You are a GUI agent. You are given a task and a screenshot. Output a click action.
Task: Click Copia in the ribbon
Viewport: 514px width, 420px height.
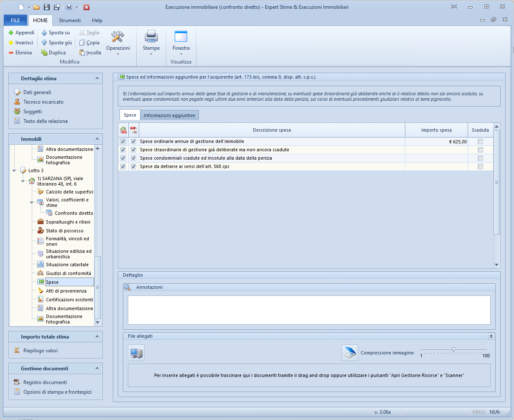point(89,43)
